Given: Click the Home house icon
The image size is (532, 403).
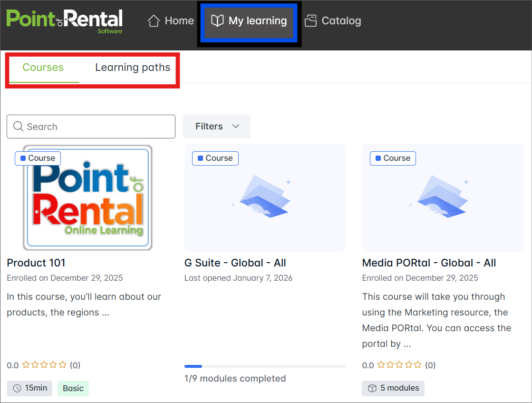Looking at the screenshot, I should point(154,21).
